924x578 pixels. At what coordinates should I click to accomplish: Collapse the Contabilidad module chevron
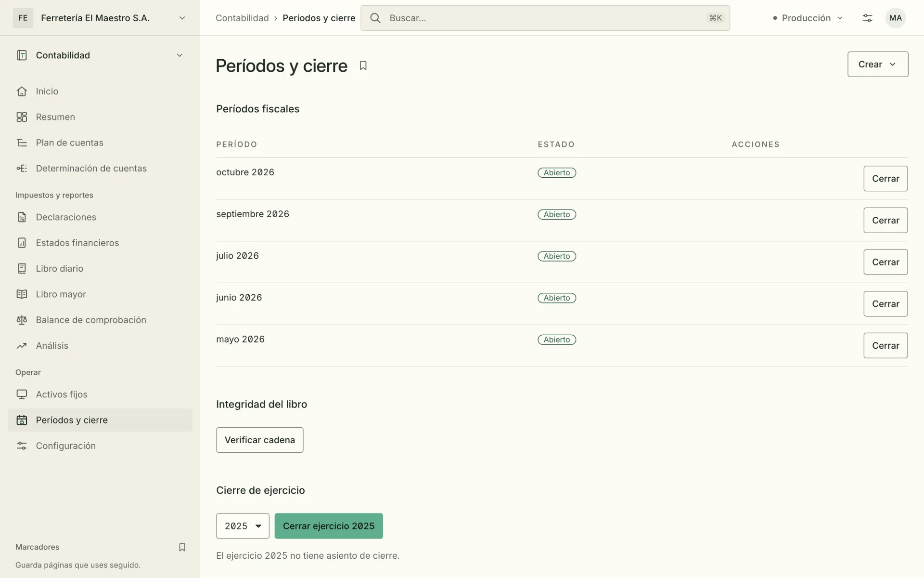[180, 55]
